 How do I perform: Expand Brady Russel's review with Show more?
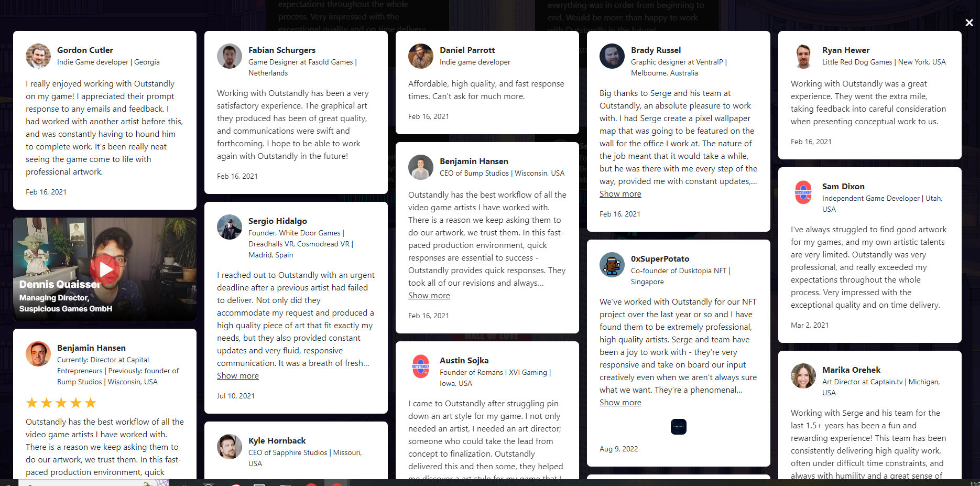[x=620, y=194]
